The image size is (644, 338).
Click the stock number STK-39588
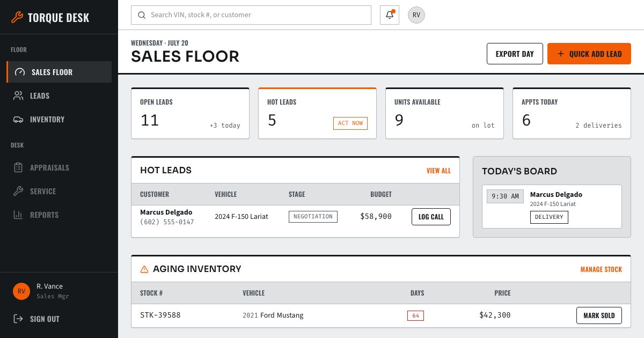pyautogui.click(x=160, y=315)
